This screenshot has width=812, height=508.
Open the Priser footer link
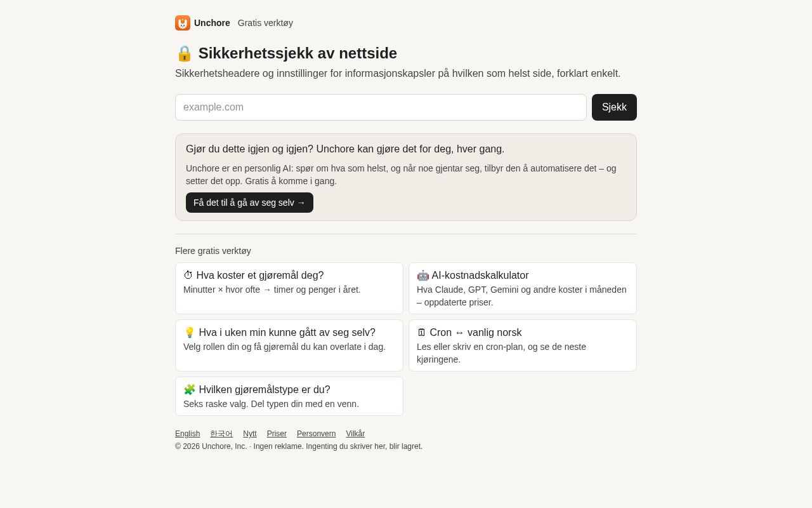click(277, 434)
